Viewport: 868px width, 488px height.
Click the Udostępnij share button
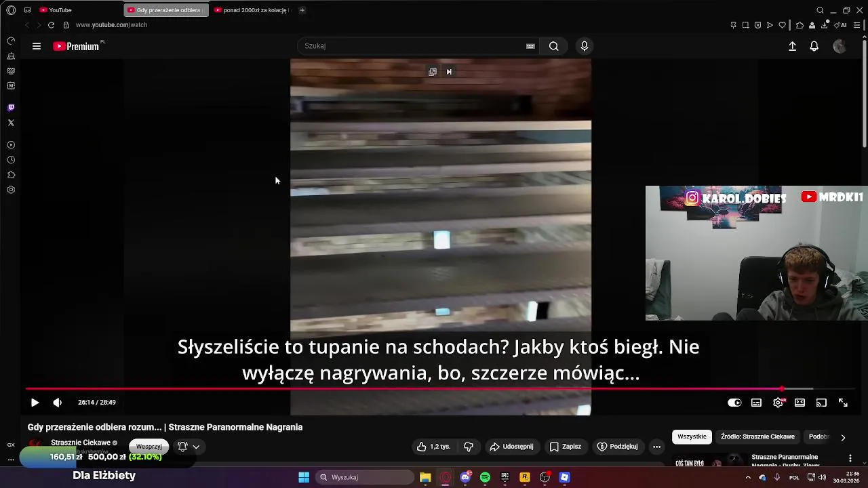tap(511, 447)
